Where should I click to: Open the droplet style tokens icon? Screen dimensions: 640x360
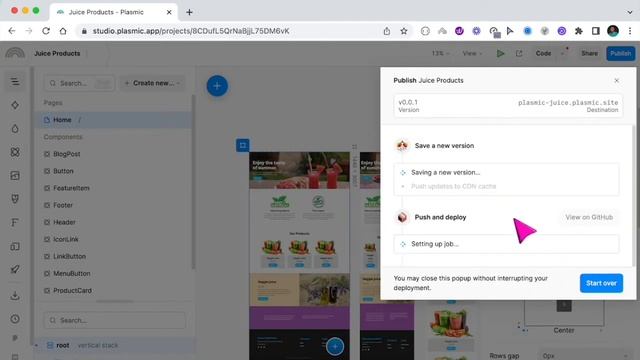pyautogui.click(x=15, y=129)
